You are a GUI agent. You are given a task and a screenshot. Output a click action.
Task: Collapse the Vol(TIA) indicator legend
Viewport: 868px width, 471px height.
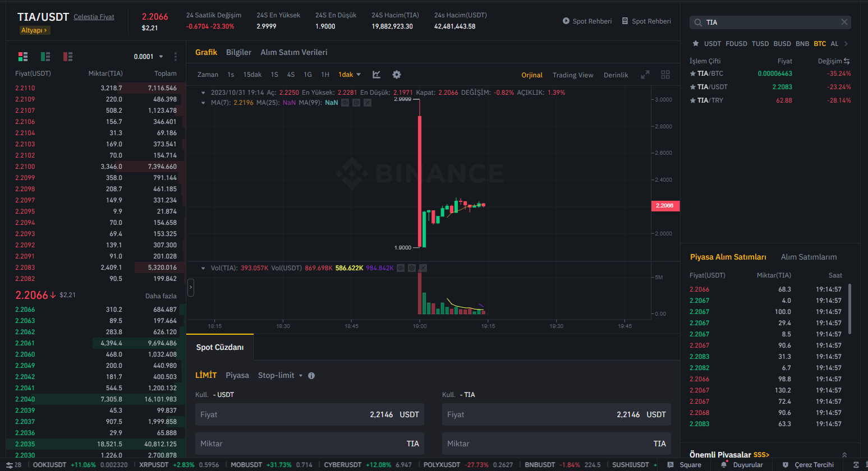pyautogui.click(x=203, y=268)
